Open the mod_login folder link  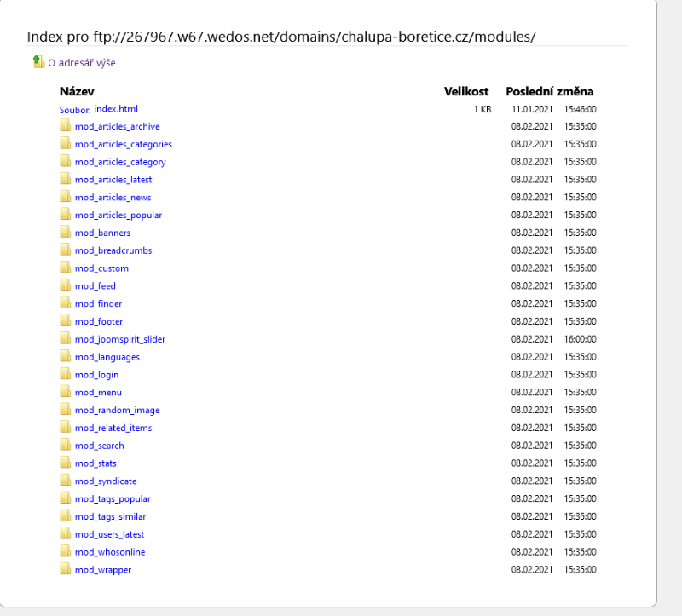click(x=96, y=375)
